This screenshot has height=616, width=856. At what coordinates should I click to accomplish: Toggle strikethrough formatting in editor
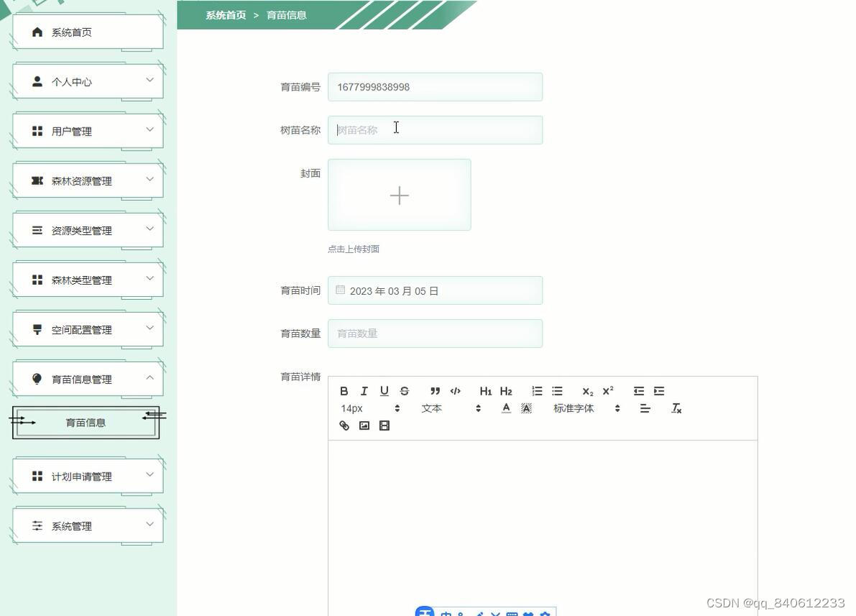pos(405,391)
